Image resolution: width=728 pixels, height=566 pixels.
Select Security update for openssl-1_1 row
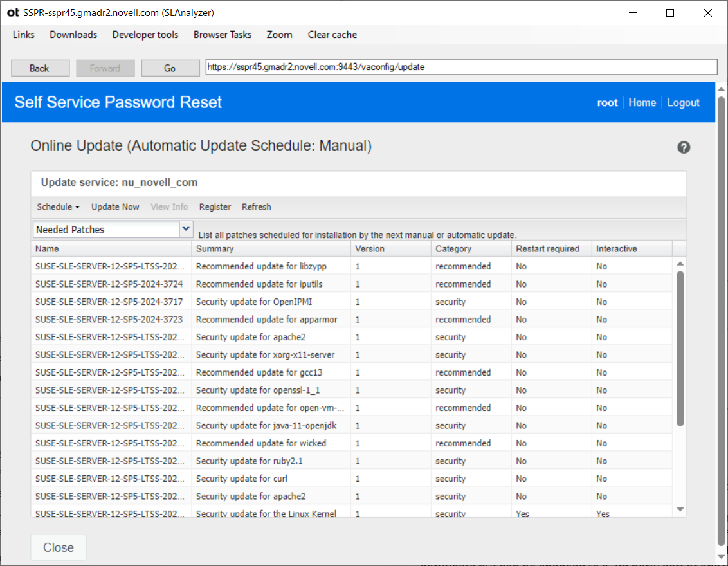pos(352,390)
